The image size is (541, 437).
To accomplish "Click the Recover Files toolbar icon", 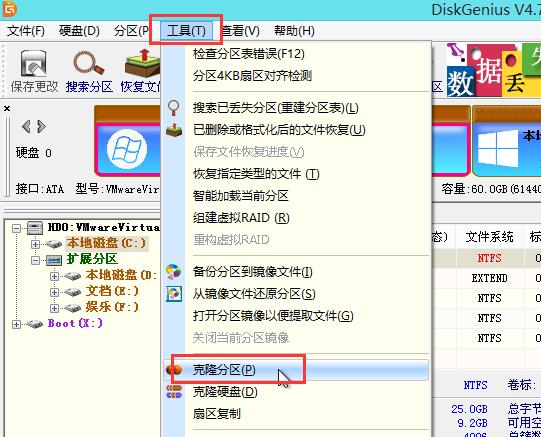I will point(142,63).
